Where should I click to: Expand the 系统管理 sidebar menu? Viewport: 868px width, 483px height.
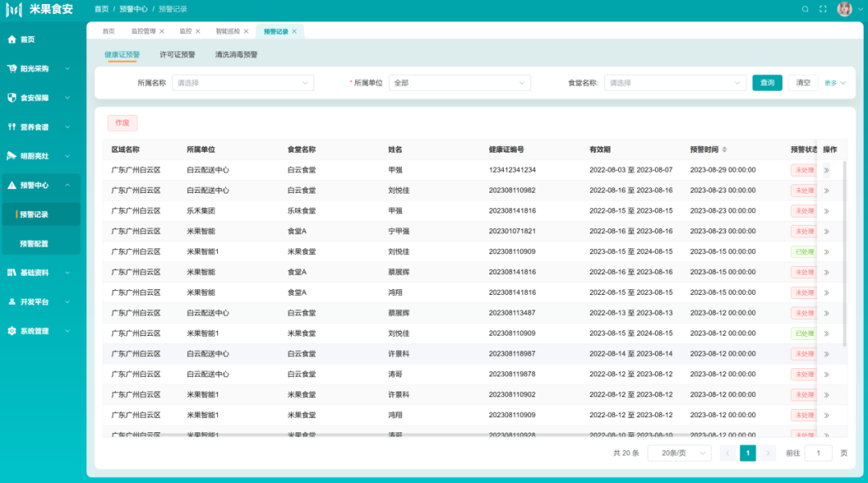[42, 331]
